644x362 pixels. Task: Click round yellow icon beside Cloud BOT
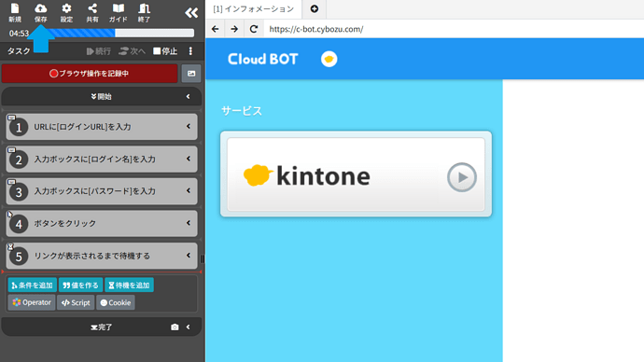(x=329, y=59)
